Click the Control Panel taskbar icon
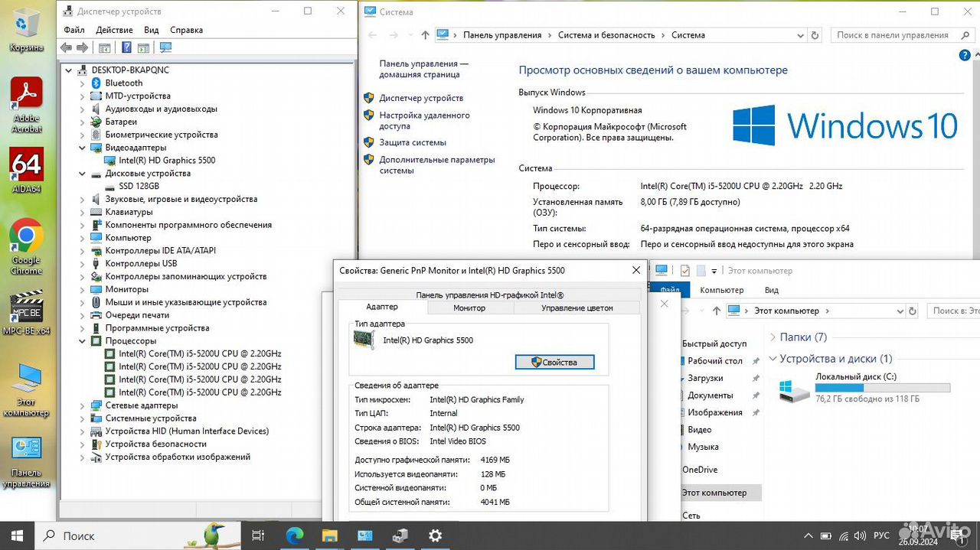The width and height of the screenshot is (980, 550). point(364,535)
